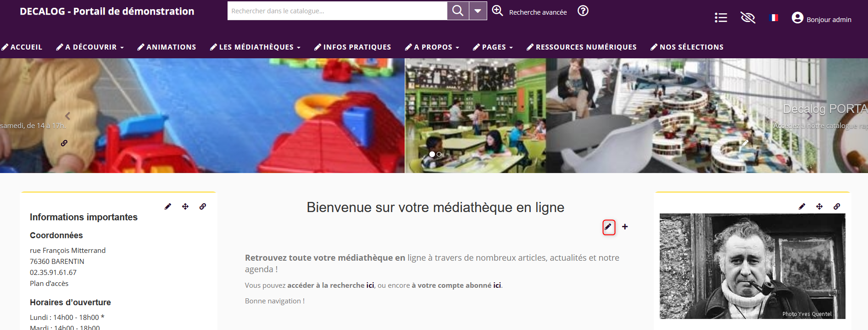Click the red-outlined pencil below the welcome title

[608, 227]
